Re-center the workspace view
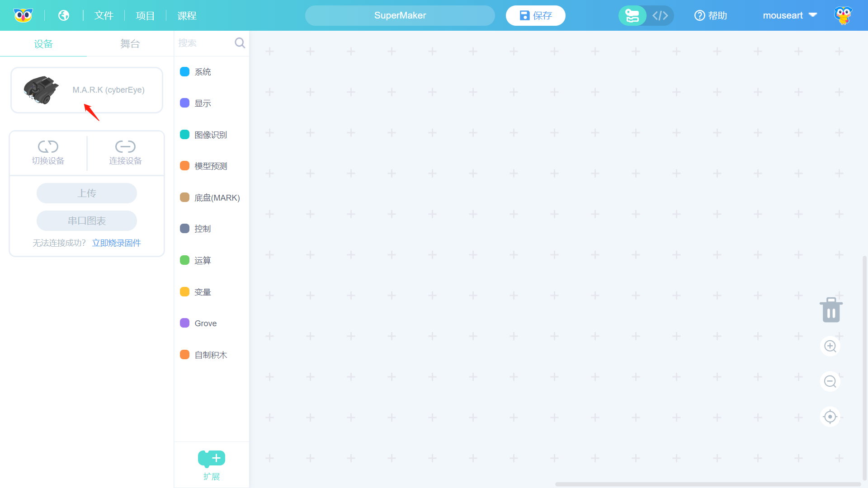 pos(830,417)
